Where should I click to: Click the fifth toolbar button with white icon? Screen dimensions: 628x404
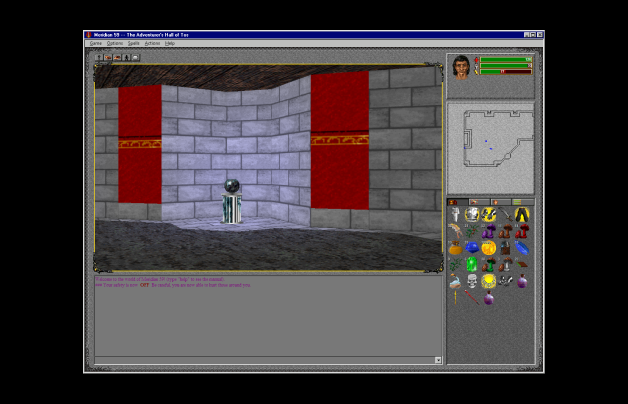click(x=136, y=58)
